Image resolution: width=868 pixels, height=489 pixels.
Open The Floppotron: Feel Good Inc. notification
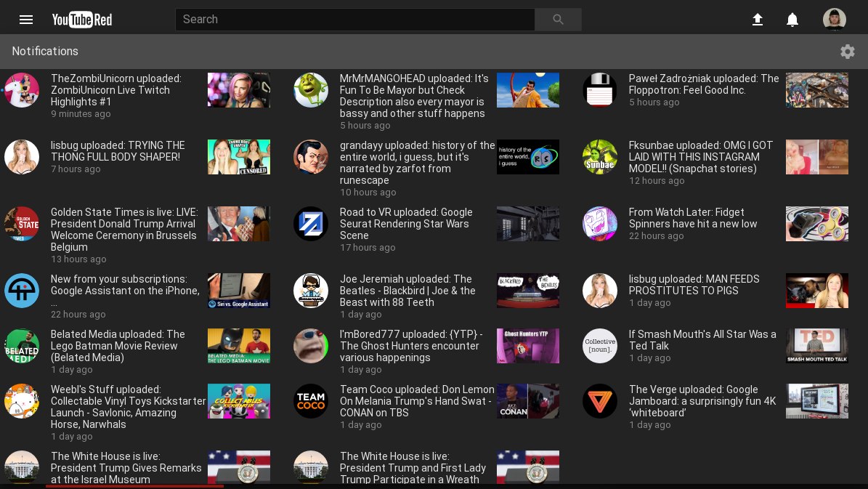click(704, 84)
